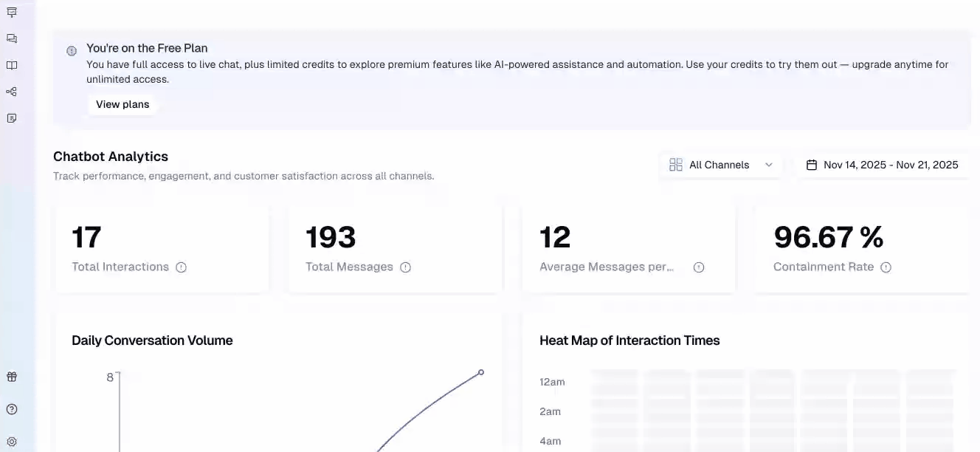980x452 pixels.
Task: Click the 17 Total Interactions value
Action: pyautogui.click(x=86, y=237)
